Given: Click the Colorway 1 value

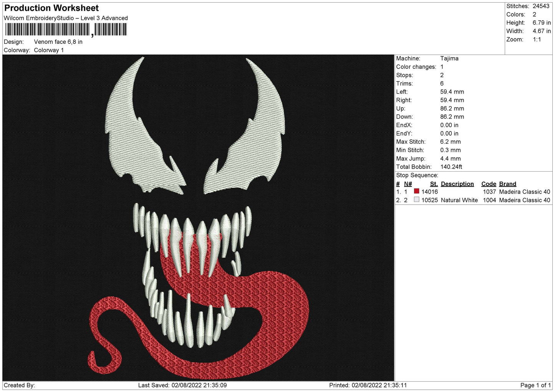Looking at the screenshot, I should [49, 50].
